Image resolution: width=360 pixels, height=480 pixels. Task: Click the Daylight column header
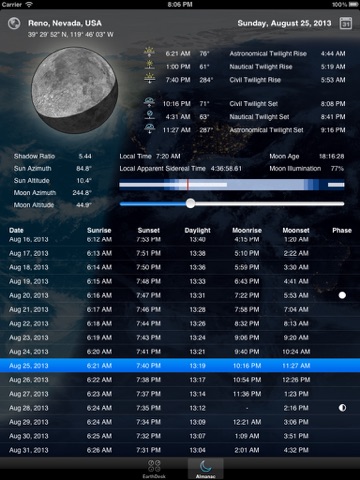coord(197,231)
